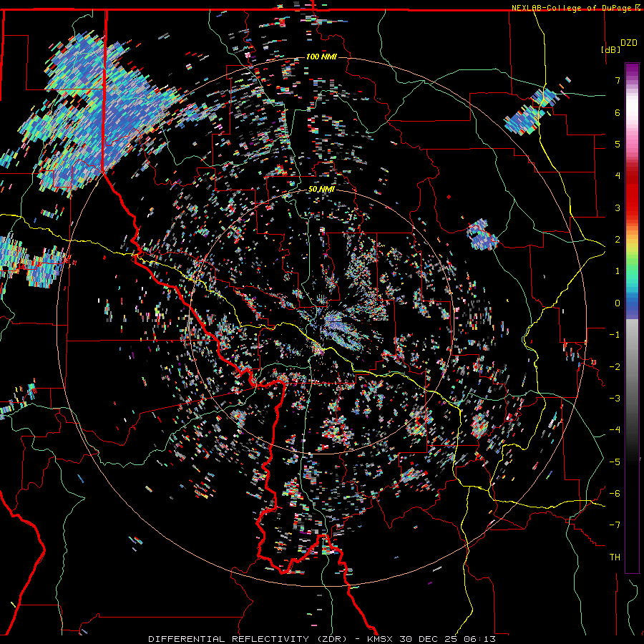Click the 30 DEC 25 06:13 timestamp
Image resolution: width=644 pixels, height=644 pixels.
tap(447, 639)
